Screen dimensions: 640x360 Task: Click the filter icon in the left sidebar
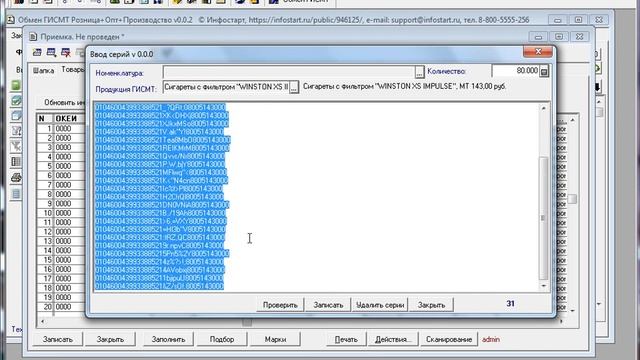(x=16, y=146)
